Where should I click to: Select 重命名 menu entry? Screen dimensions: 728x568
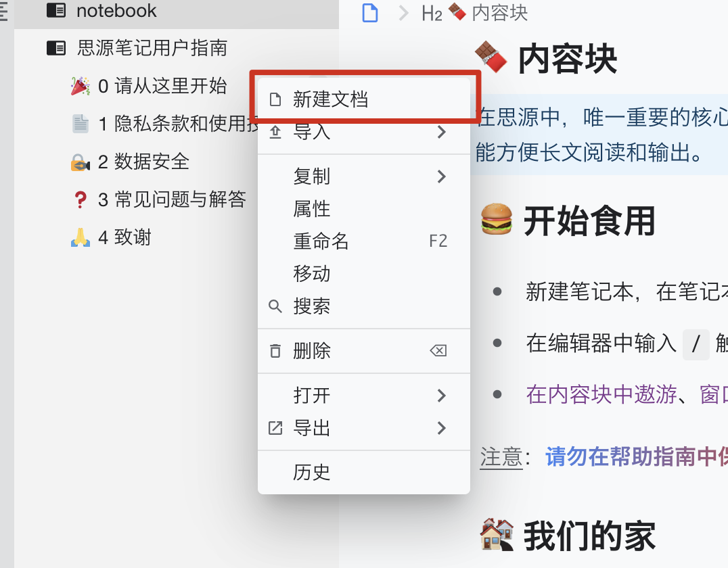[364, 241]
